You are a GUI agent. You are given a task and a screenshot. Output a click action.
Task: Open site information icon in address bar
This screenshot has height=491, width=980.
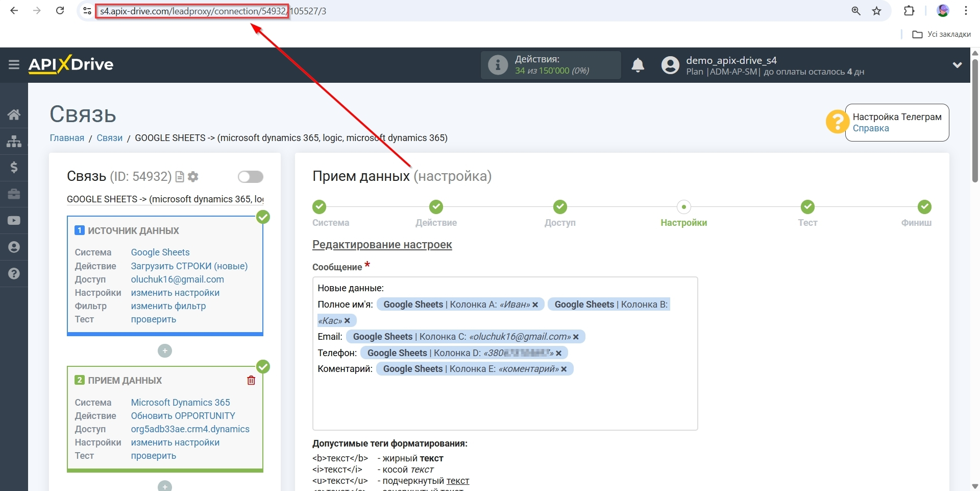point(87,11)
